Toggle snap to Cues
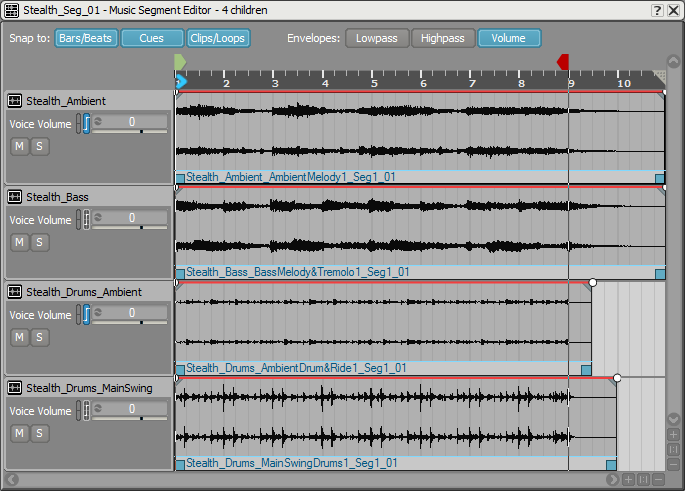685x491 pixels. click(x=152, y=38)
